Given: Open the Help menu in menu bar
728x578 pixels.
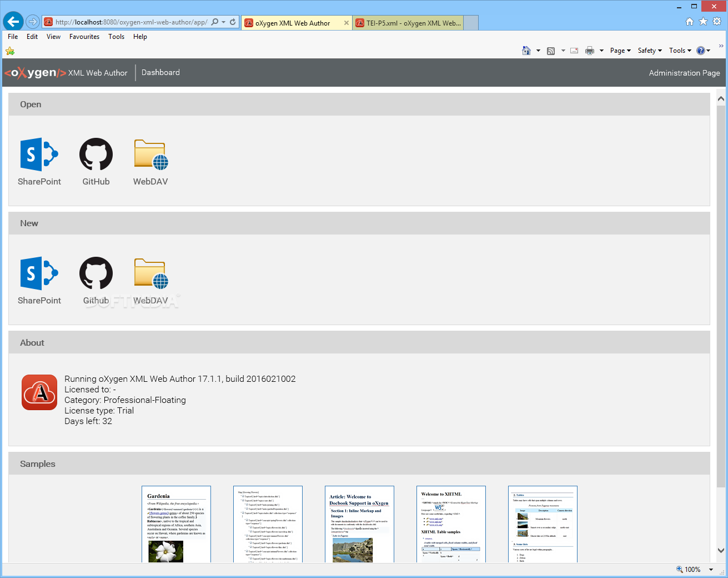Looking at the screenshot, I should coord(140,37).
